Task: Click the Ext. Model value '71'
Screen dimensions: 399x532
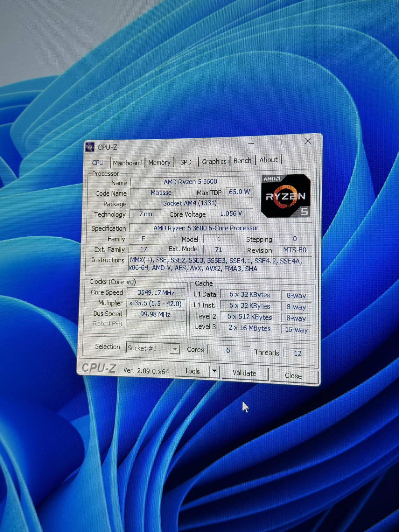Action: point(219,249)
